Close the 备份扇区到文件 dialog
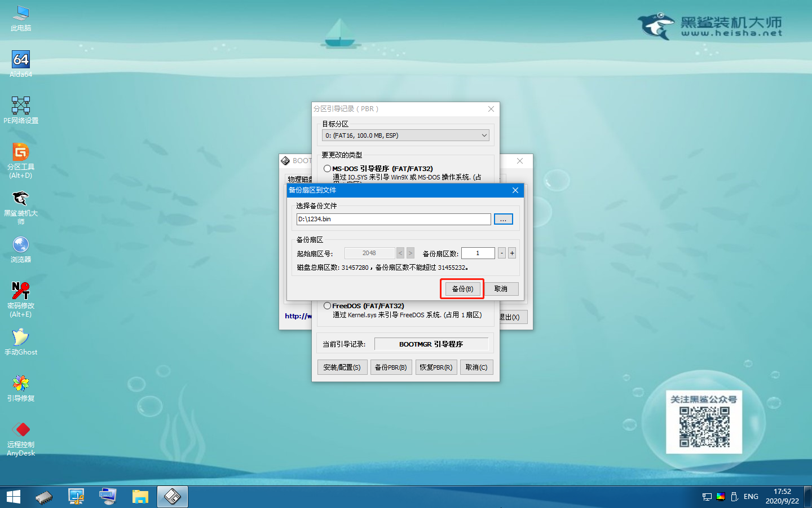The width and height of the screenshot is (812, 508). point(515,190)
